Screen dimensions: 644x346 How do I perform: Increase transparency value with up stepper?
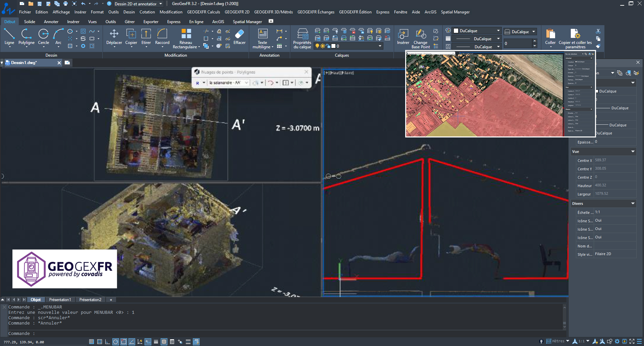pyautogui.click(x=534, y=41)
